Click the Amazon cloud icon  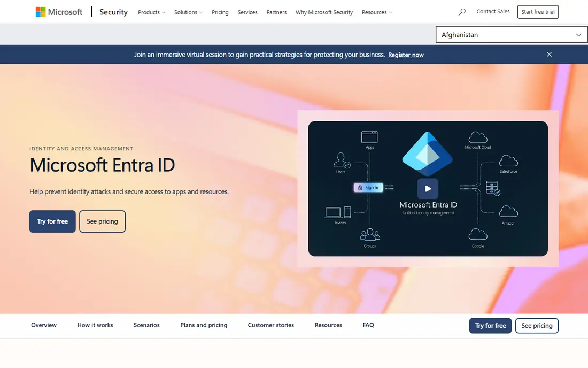(x=508, y=212)
